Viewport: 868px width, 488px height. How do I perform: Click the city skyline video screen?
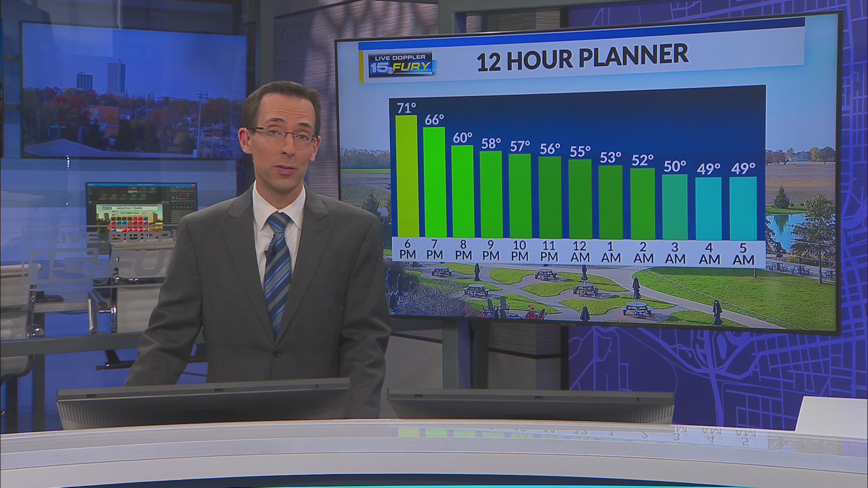tap(134, 91)
